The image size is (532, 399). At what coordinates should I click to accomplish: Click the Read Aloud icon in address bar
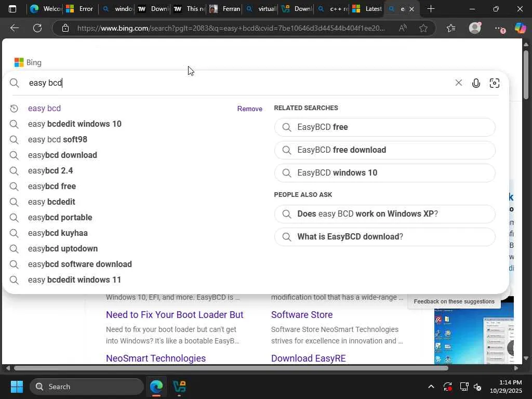click(403, 28)
